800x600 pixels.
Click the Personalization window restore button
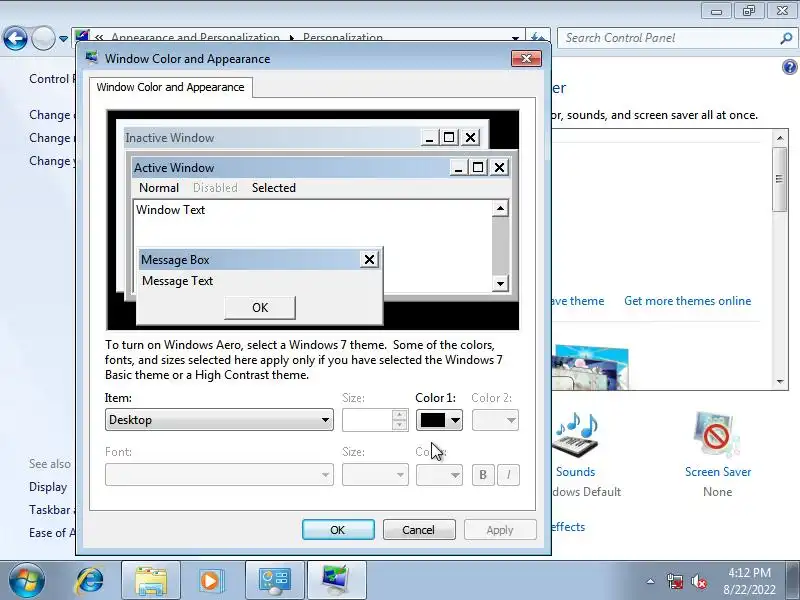(748, 11)
